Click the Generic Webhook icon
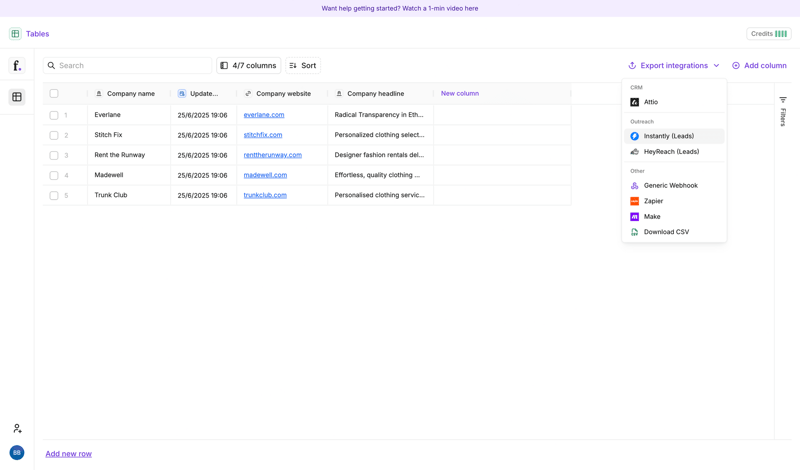This screenshot has height=470, width=800. tap(634, 186)
